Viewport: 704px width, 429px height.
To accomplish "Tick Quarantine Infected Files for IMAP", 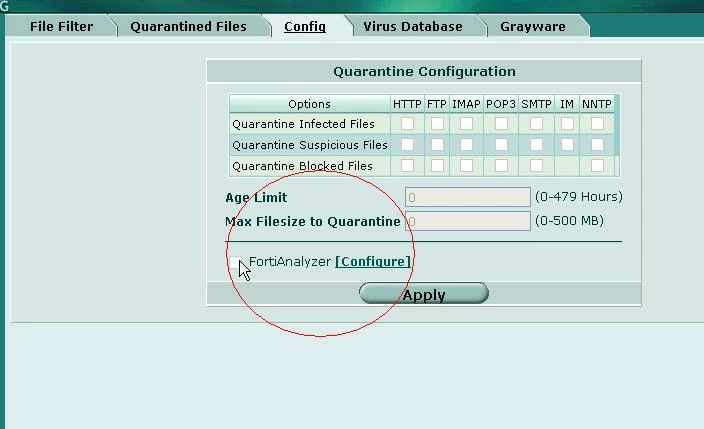I will (466, 124).
